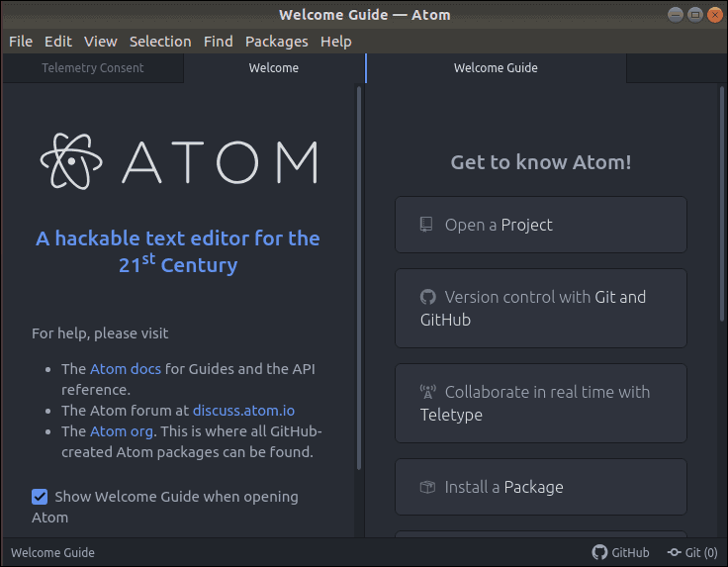728x567 pixels.
Task: Click Welcome Guide label in status bar
Action: point(53,552)
